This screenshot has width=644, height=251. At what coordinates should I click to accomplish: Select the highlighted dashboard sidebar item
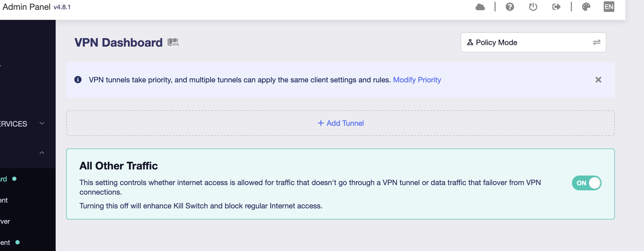coord(4,179)
